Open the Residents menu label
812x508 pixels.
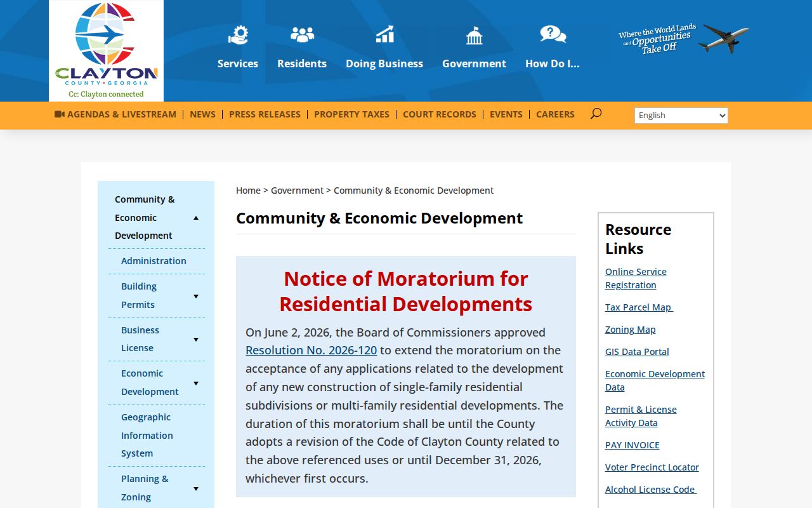point(302,63)
